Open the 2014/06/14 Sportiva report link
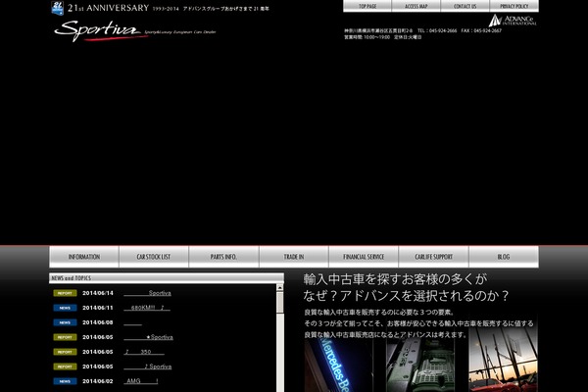588x392 pixels. (x=147, y=293)
